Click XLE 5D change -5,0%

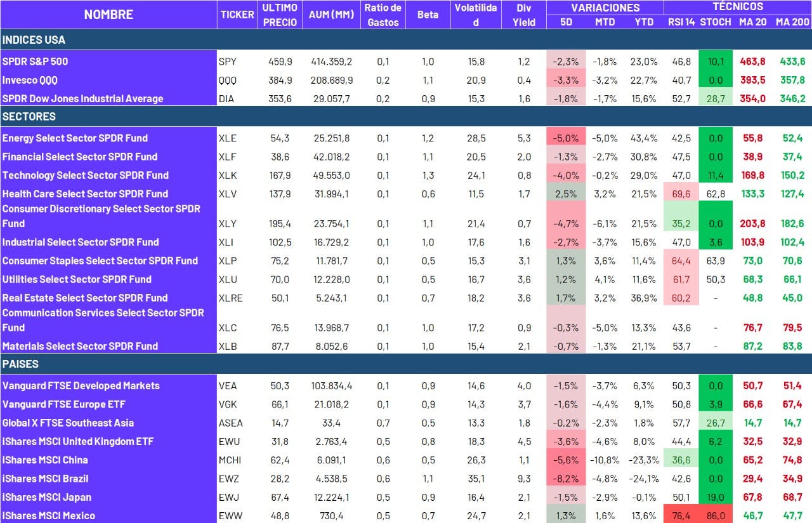565,138
